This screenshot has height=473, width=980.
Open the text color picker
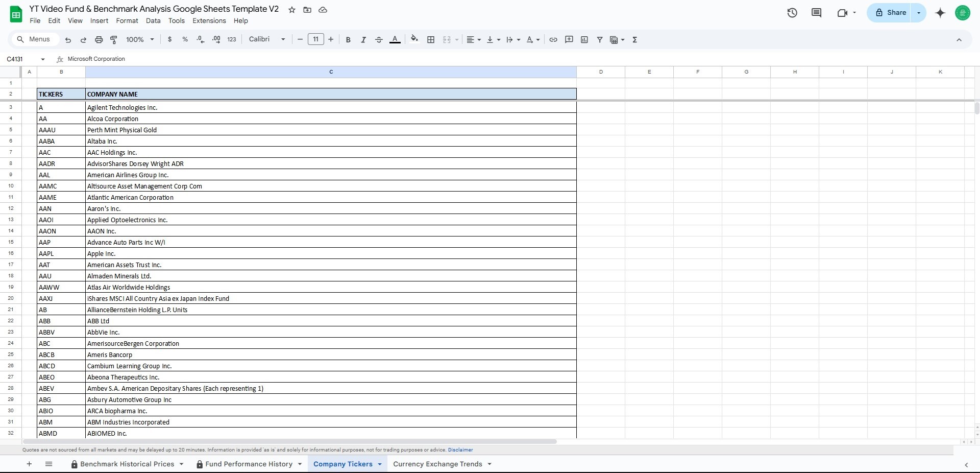(x=395, y=40)
